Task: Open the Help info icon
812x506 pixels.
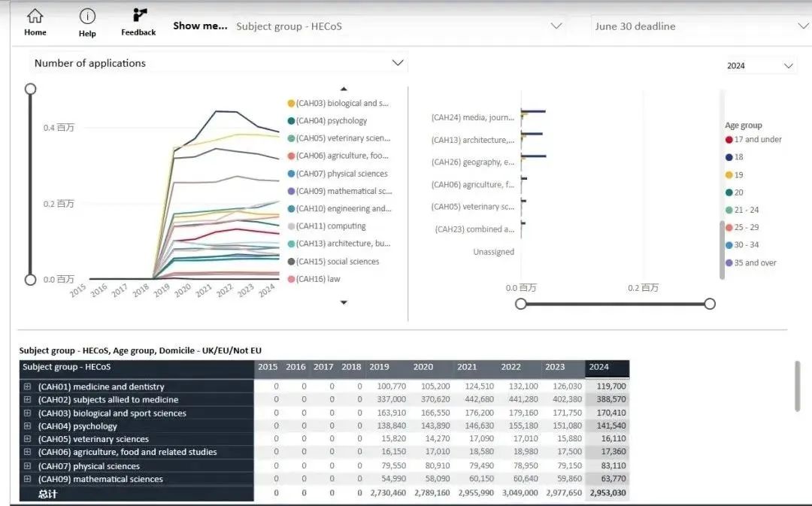Action: pos(87,23)
